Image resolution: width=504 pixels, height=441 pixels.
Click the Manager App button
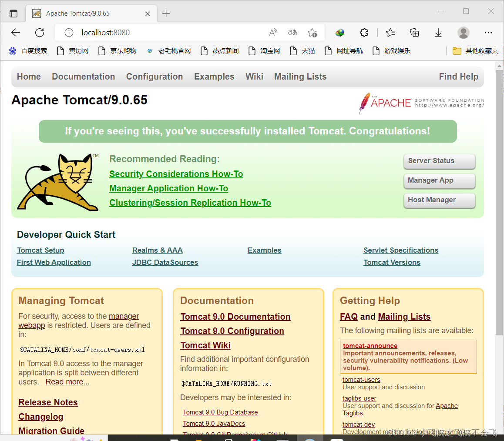(440, 180)
